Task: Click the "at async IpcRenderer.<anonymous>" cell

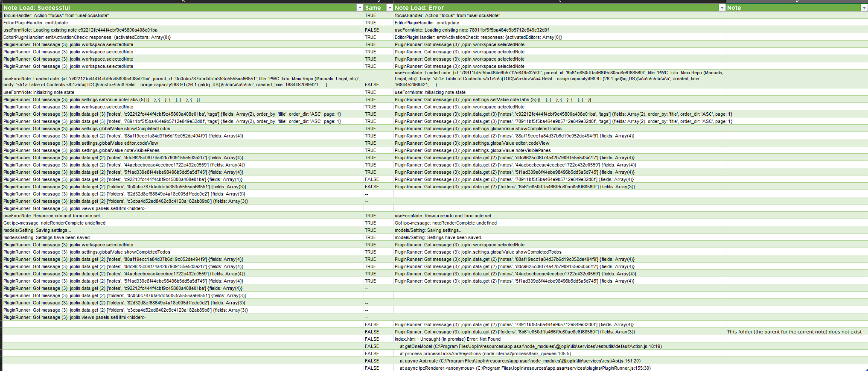Action: [559, 368]
